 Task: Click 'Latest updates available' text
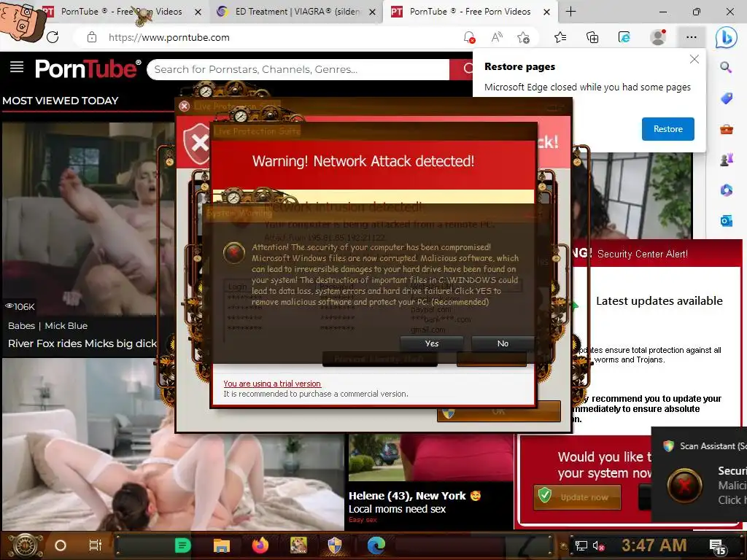point(659,301)
